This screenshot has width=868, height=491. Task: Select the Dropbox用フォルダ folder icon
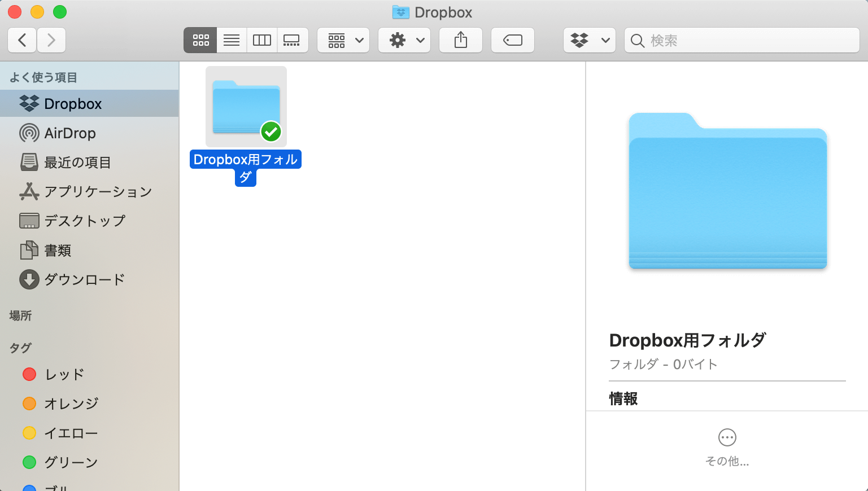tap(246, 107)
